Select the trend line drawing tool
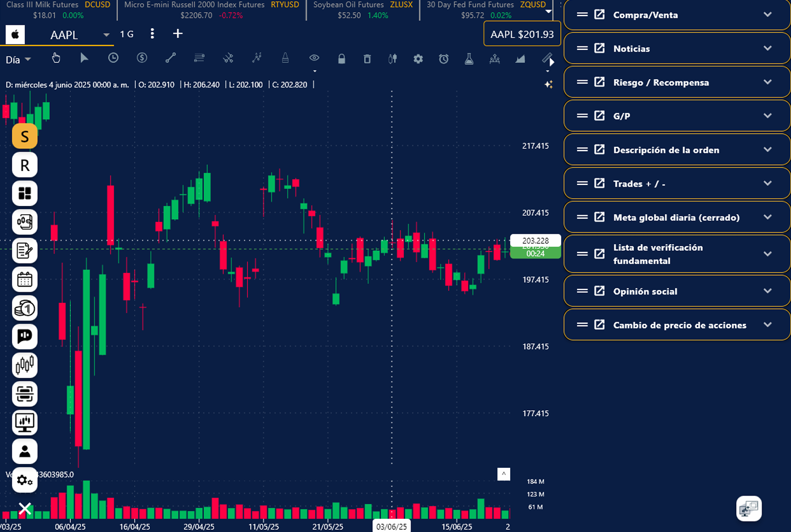 click(171, 58)
